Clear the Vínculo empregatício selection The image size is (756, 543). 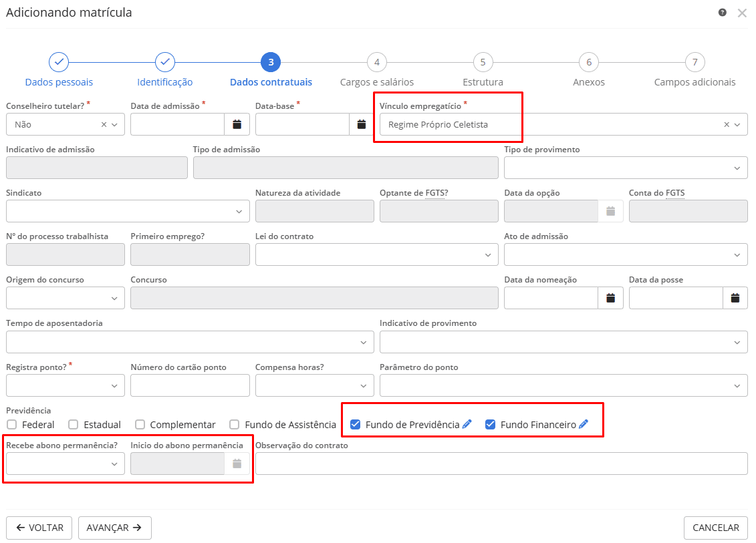tap(727, 124)
